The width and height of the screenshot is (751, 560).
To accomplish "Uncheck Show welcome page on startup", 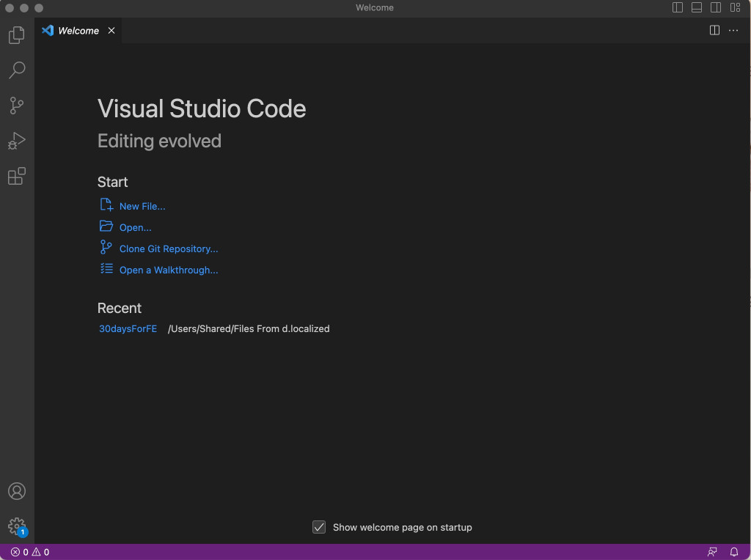I will (x=319, y=527).
